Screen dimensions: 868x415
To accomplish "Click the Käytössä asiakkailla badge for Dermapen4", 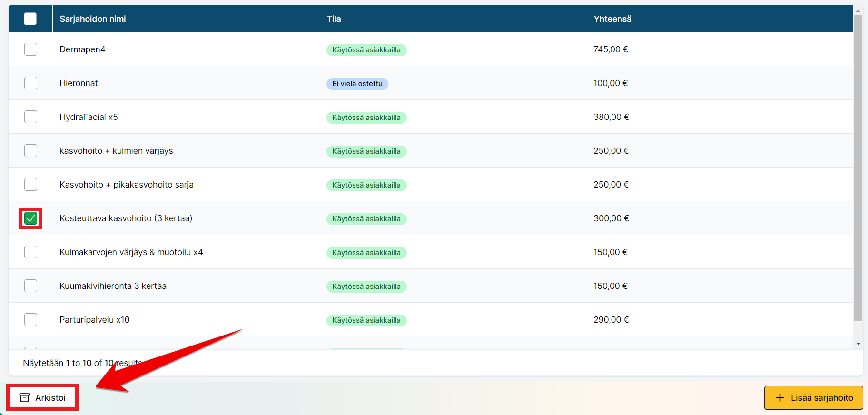I will coord(366,50).
